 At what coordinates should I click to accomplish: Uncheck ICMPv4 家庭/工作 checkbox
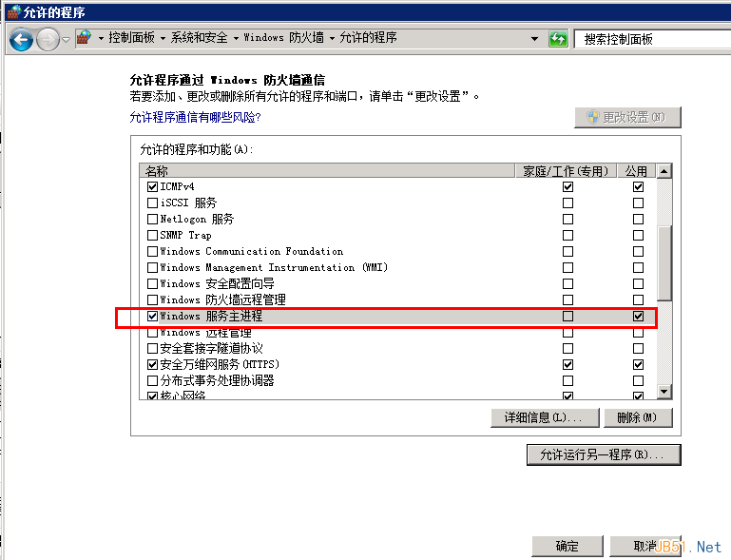[567, 187]
